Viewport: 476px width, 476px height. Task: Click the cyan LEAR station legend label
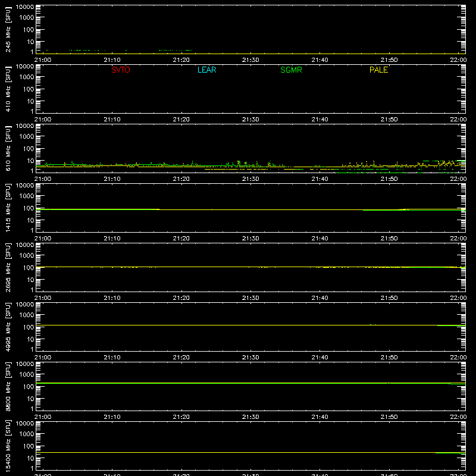click(206, 70)
